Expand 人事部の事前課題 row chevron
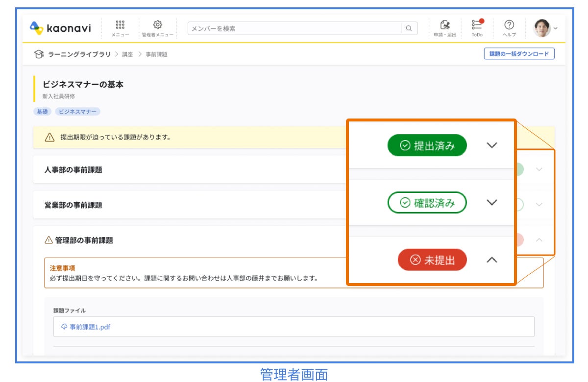 [x=539, y=169]
